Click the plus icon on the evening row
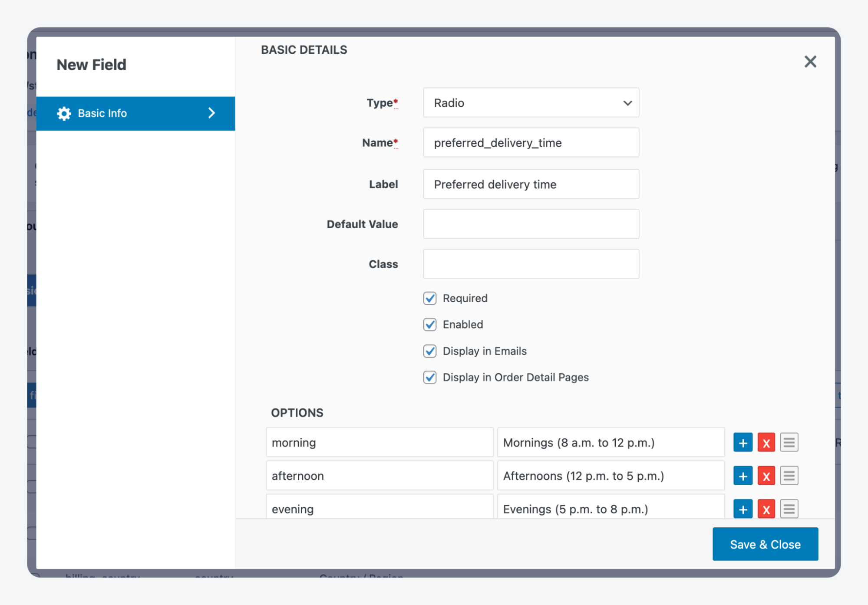Screen dimensions: 868x605 [743, 509]
